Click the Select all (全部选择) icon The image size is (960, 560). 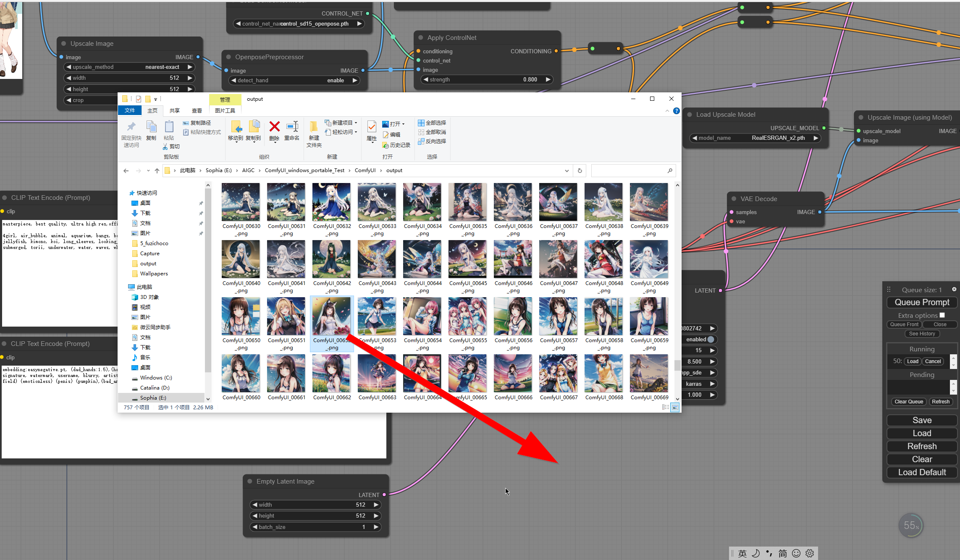tap(421, 123)
